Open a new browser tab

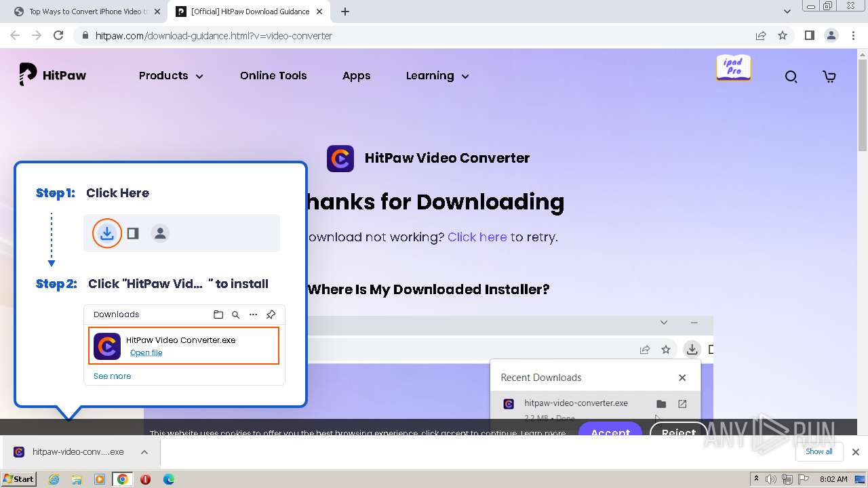click(x=345, y=12)
